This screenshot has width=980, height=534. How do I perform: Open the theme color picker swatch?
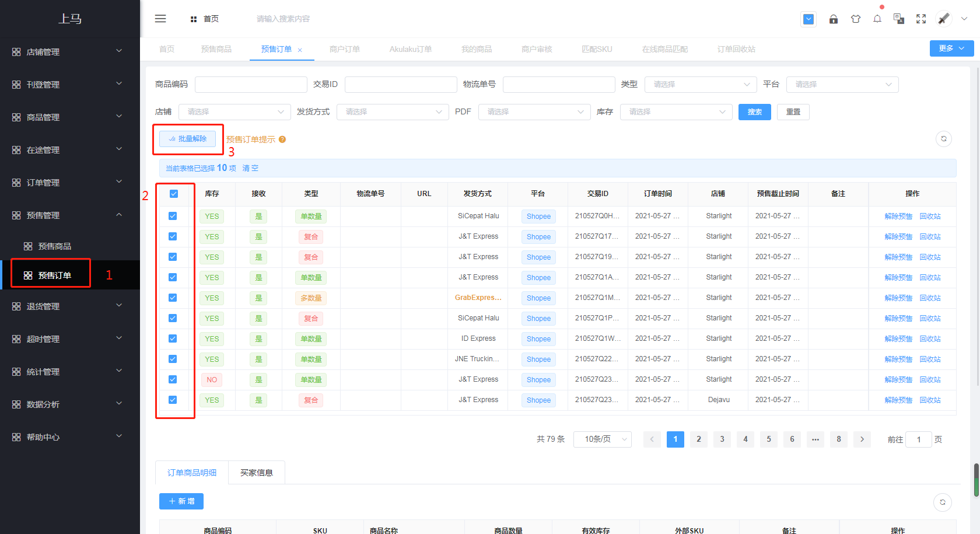[x=808, y=19]
